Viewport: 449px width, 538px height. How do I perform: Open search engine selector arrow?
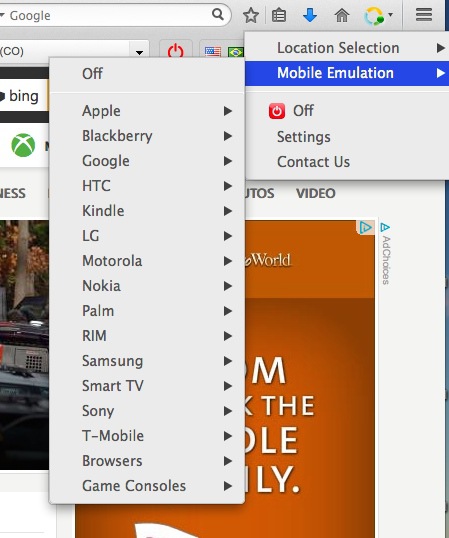pos(2,15)
